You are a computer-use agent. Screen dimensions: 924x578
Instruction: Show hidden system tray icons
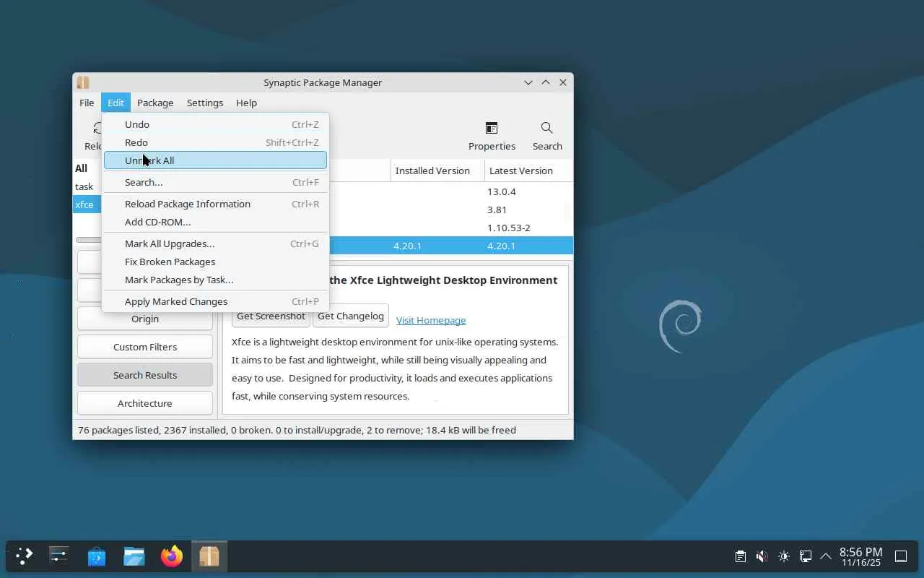tap(826, 556)
